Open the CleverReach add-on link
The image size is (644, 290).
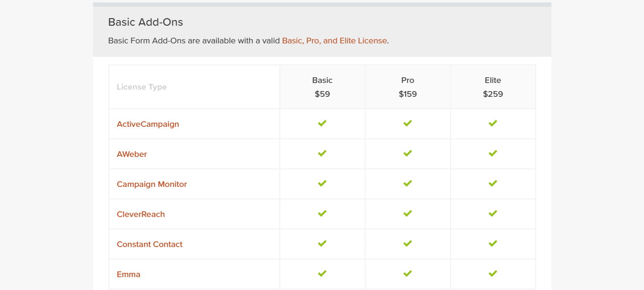tap(141, 214)
